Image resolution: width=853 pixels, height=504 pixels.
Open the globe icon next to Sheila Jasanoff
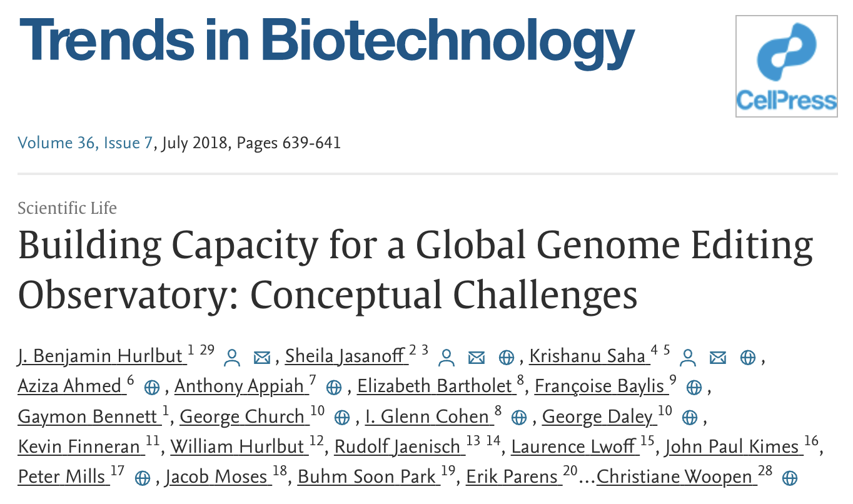(x=506, y=358)
